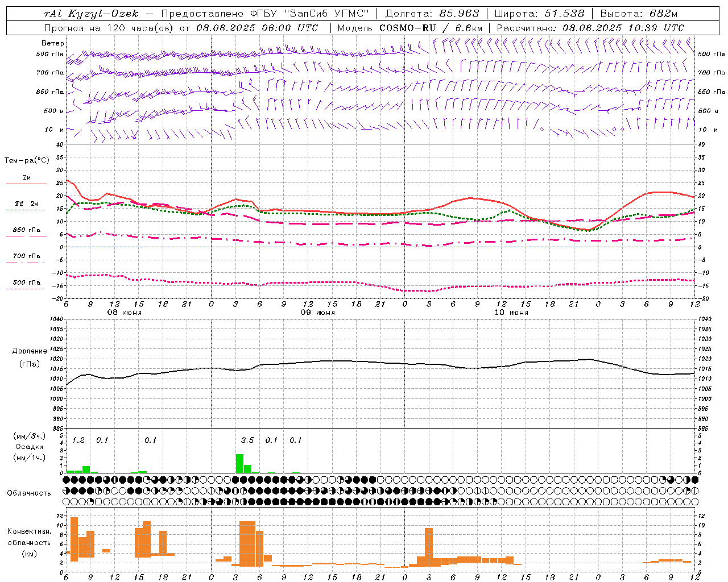This screenshot has height=582, width=728.
Task: Select the Широта: 51.538 header value
Action: 540,14
